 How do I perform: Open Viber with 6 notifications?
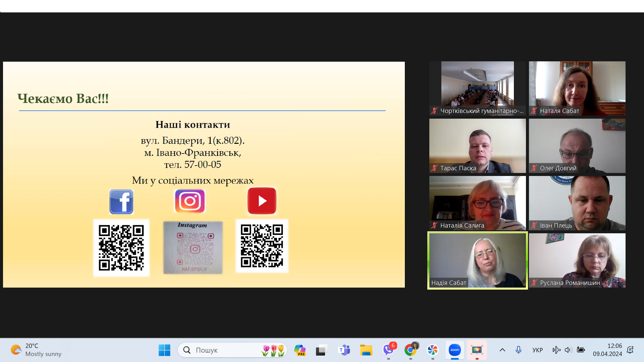[x=388, y=350]
